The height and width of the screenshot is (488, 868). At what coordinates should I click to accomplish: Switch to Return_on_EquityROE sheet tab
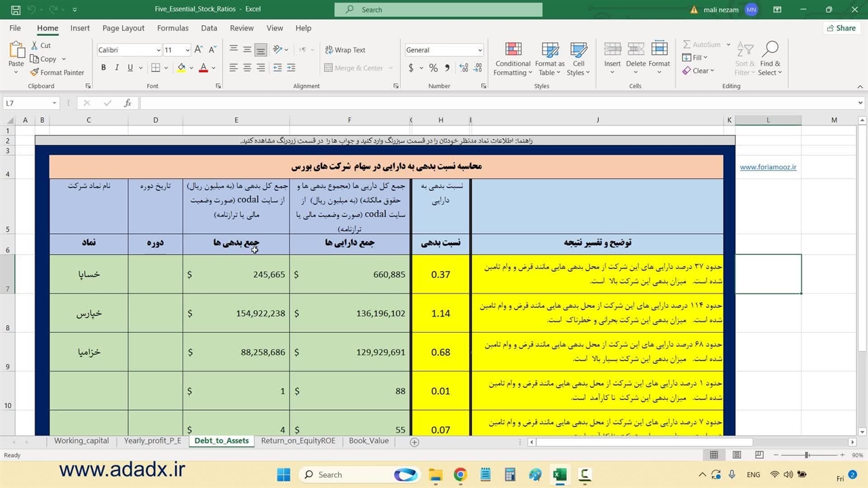tap(298, 441)
